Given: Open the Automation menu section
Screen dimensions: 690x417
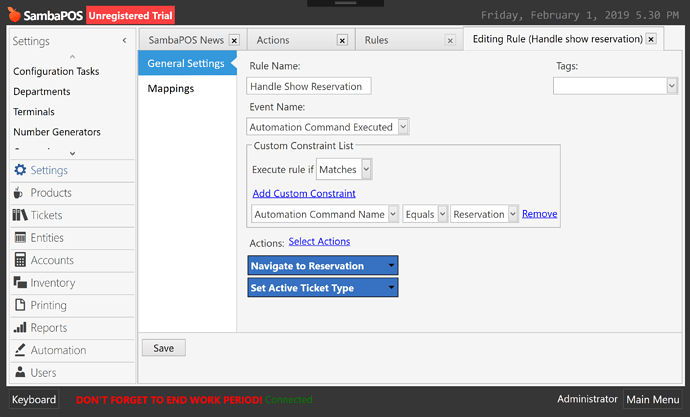Looking at the screenshot, I should coord(73,350).
